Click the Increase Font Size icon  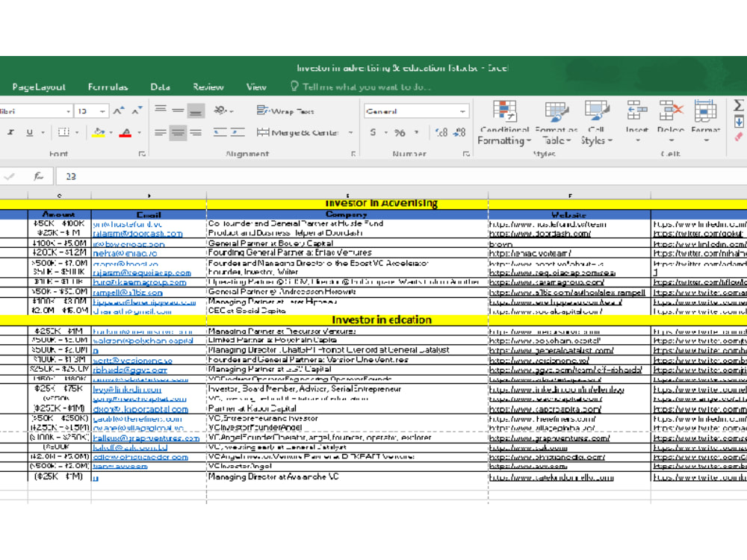pos(119,111)
